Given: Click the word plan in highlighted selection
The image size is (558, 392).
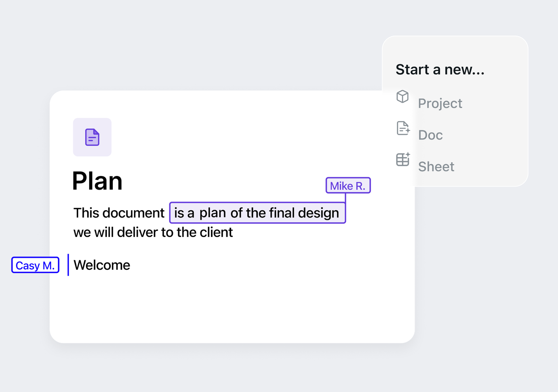Looking at the screenshot, I should (213, 213).
